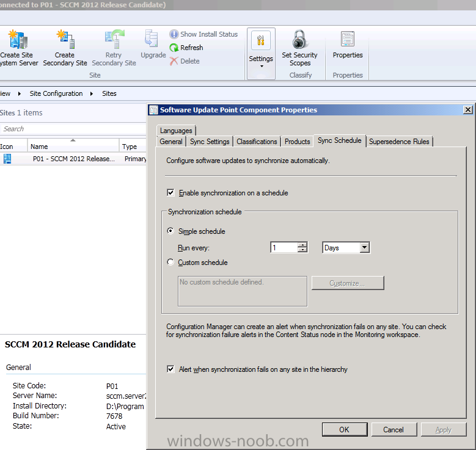Switch to the General tab

171,142
